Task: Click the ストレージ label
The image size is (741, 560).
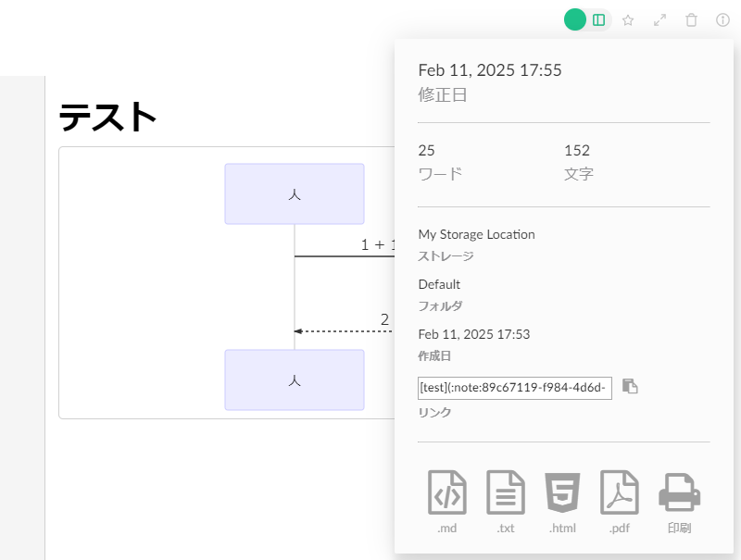Action: click(446, 255)
